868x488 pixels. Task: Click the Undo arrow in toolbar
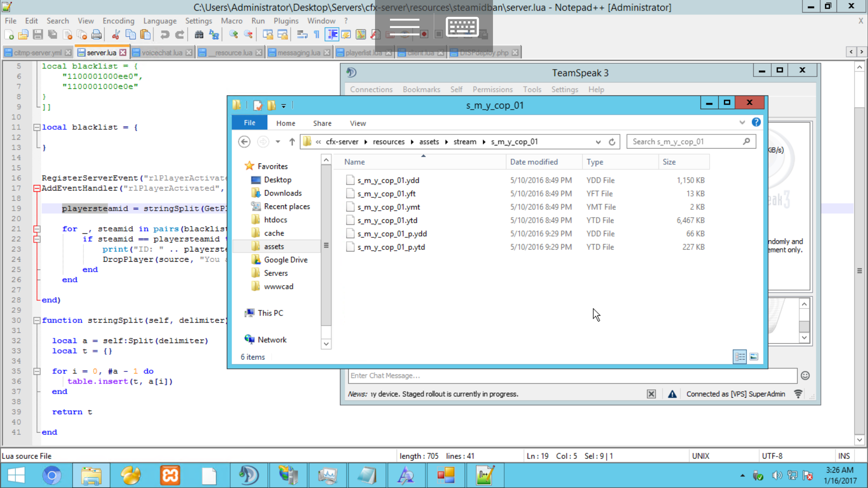click(165, 35)
